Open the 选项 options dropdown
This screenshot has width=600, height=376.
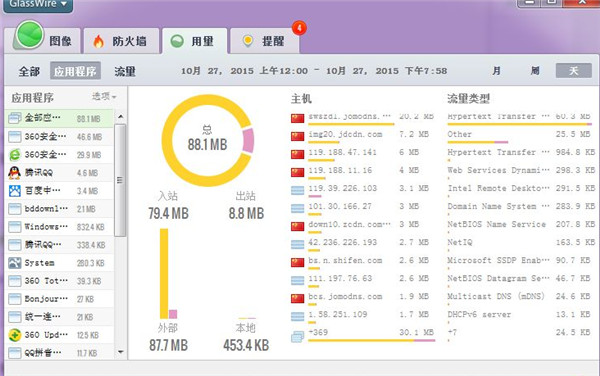pyautogui.click(x=104, y=96)
